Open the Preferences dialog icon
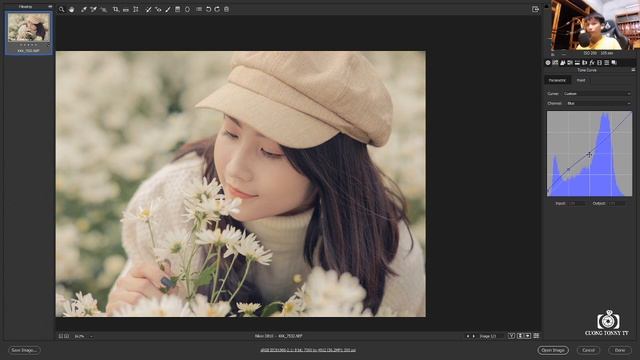 point(199,9)
